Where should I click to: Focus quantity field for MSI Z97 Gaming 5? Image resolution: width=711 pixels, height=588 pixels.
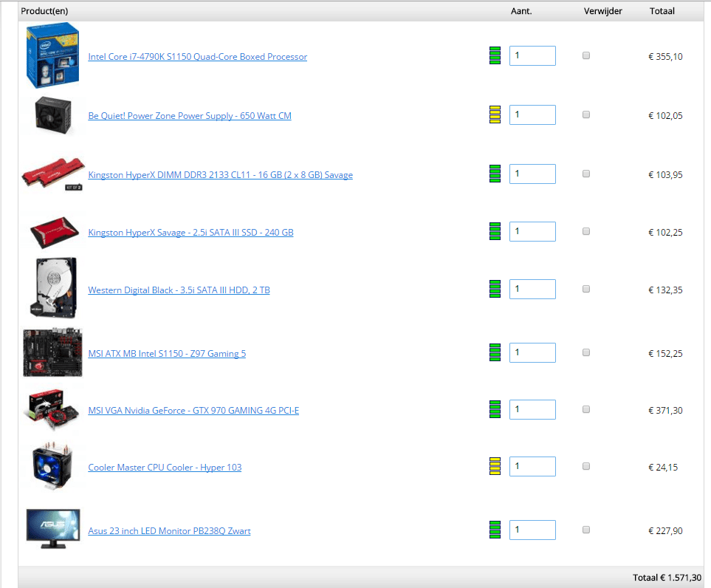pyautogui.click(x=532, y=352)
